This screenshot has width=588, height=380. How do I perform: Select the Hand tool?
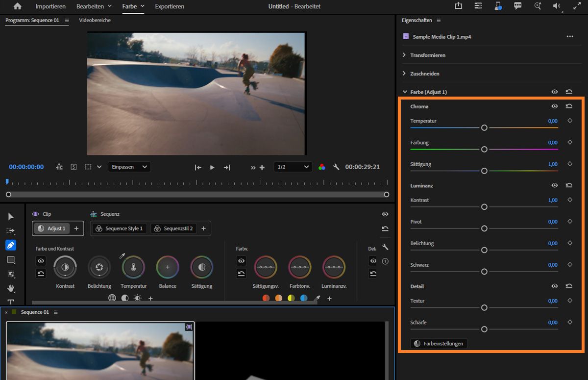click(11, 288)
